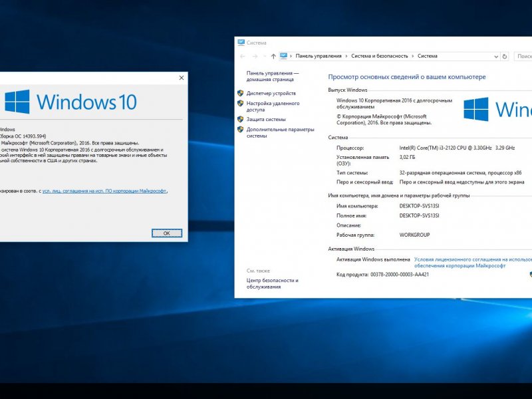Expand chevron after Панель управления breadcrumb
Screen dimensions: 532x399
346,57
